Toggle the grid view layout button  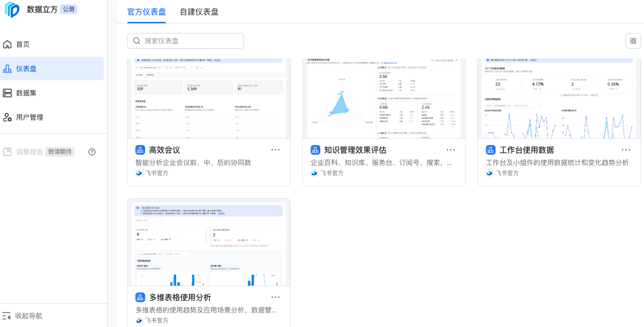point(633,41)
